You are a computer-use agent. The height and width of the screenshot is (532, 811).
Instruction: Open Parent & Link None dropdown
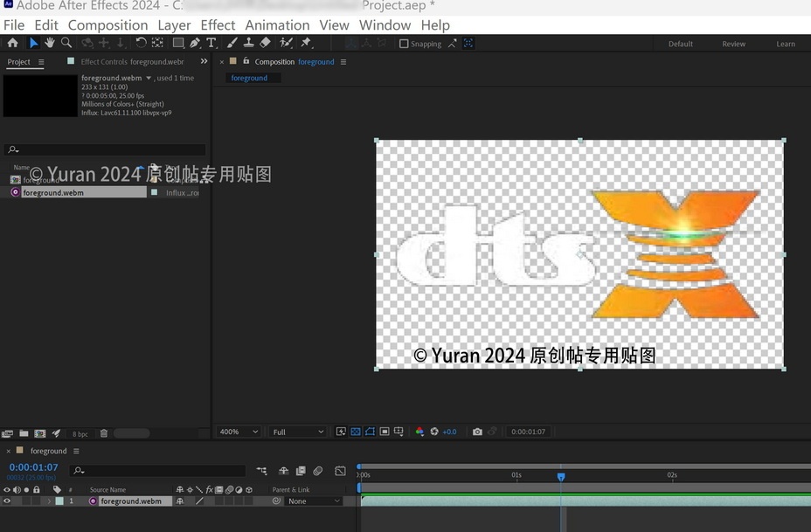pyautogui.click(x=314, y=501)
